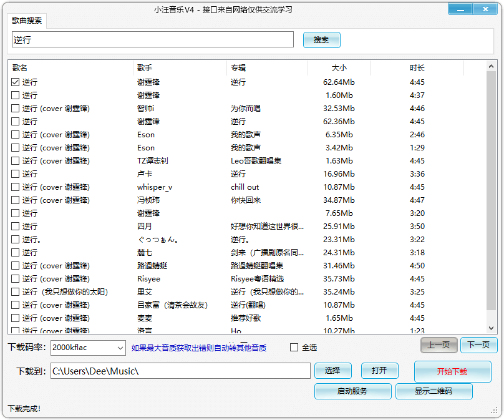Click the list scrollbar up arrow
504x420 pixels.
pyautogui.click(x=491, y=66)
